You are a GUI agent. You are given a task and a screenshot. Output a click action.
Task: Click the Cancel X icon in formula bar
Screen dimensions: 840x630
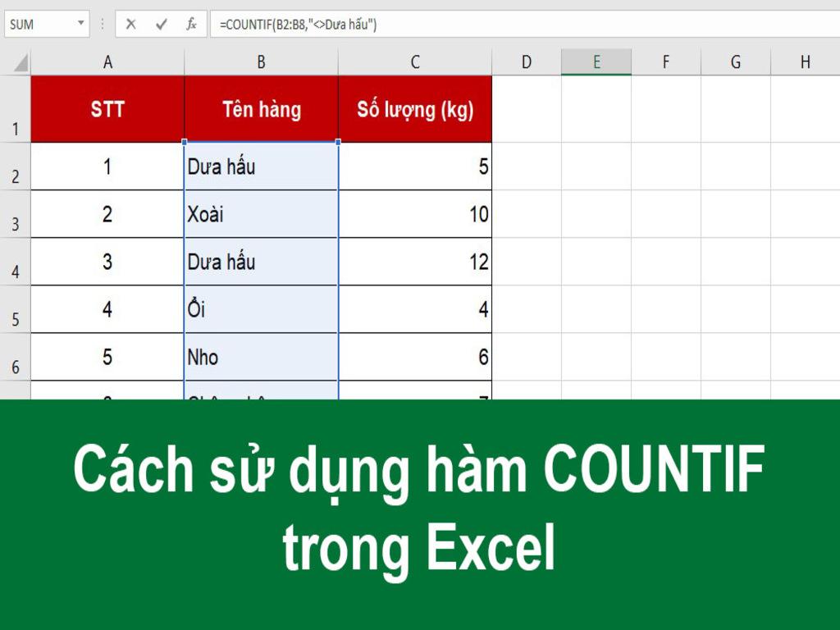pyautogui.click(x=130, y=24)
